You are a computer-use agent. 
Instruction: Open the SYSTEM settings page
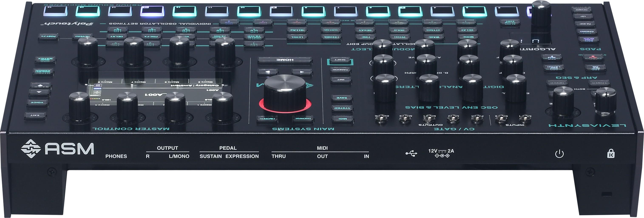click(342, 108)
